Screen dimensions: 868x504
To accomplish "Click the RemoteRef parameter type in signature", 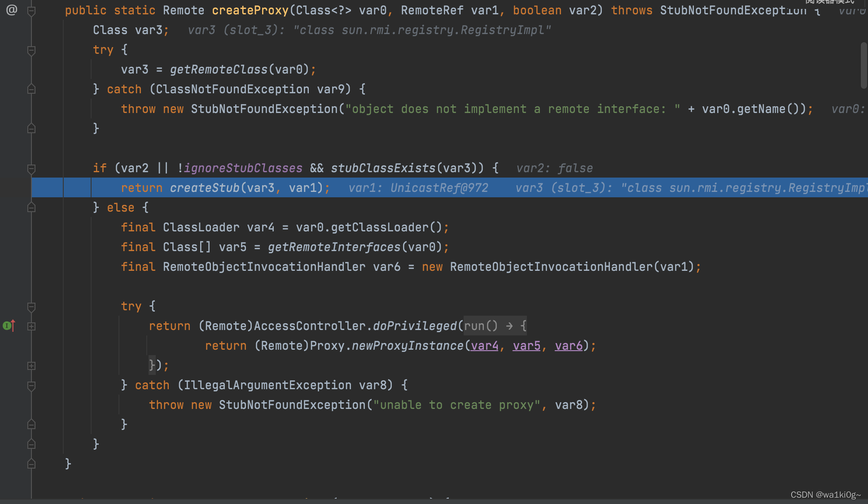I will click(432, 10).
